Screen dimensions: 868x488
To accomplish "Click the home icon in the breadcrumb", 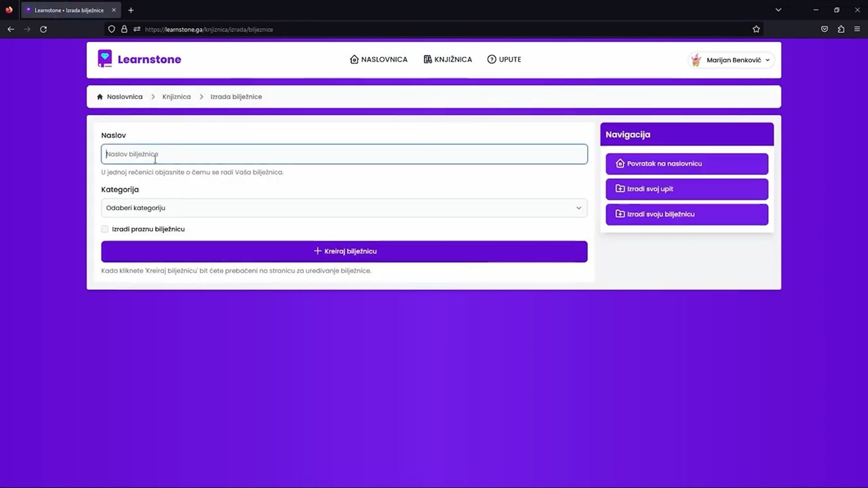I will tap(100, 97).
